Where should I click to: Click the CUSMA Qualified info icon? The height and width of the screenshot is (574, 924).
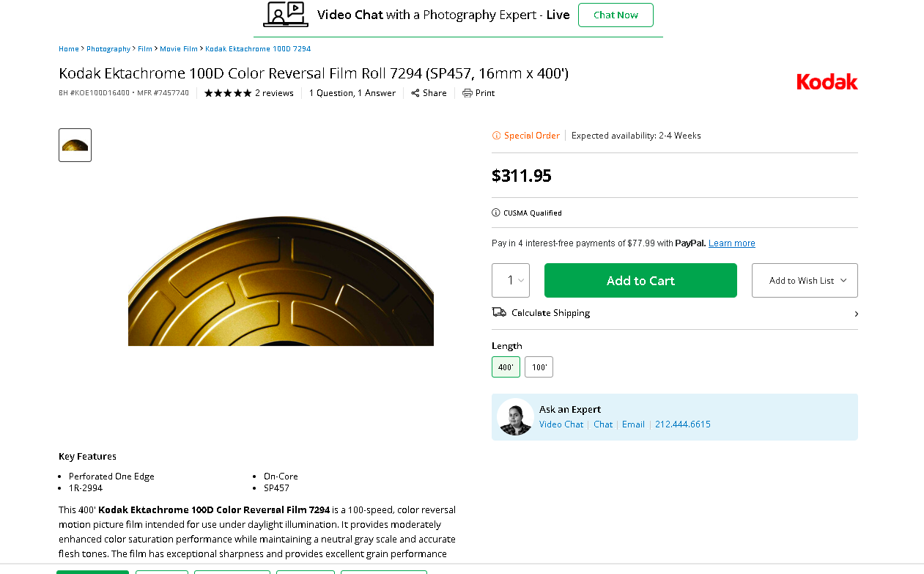[496, 213]
